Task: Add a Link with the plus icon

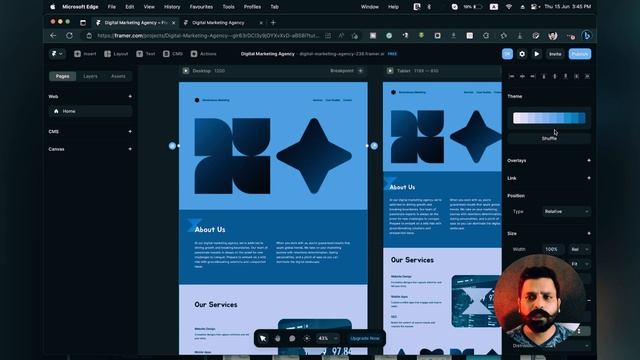Action: pyautogui.click(x=589, y=178)
